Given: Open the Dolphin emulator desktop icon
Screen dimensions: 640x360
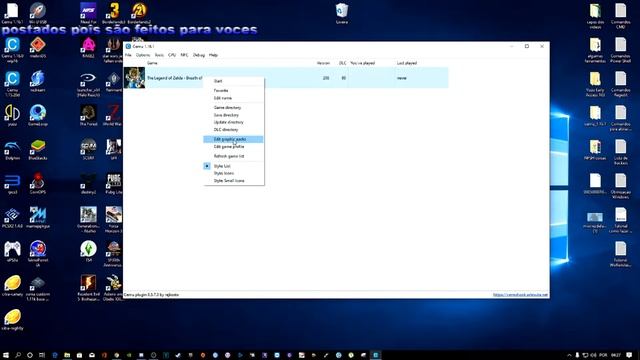Looking at the screenshot, I should click(x=12, y=149).
